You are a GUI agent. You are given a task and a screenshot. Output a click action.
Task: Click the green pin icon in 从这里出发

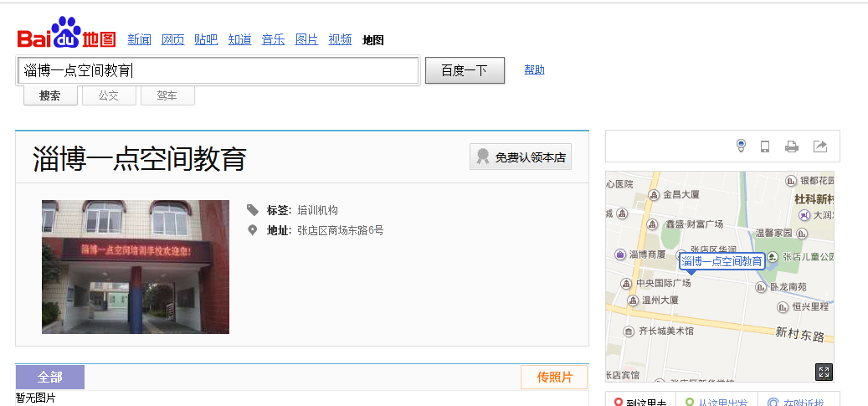point(690,403)
